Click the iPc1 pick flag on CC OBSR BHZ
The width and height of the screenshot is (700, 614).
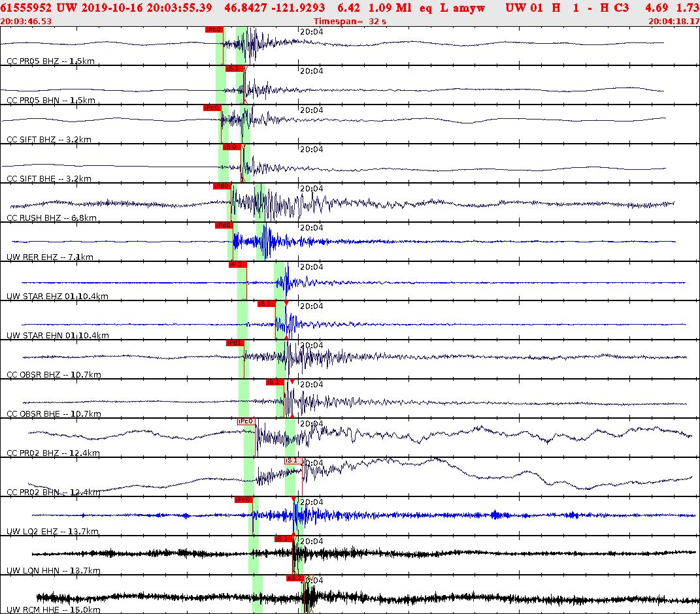[234, 343]
